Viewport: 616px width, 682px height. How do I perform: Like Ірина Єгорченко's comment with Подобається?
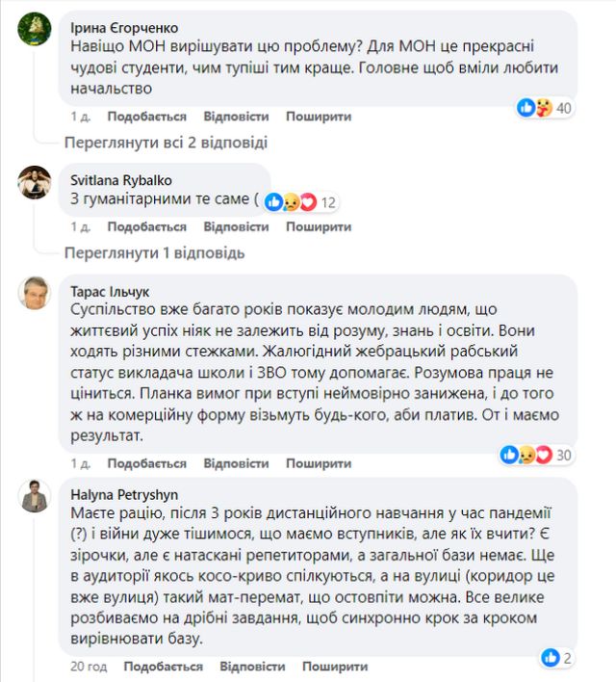pyautogui.click(x=146, y=117)
